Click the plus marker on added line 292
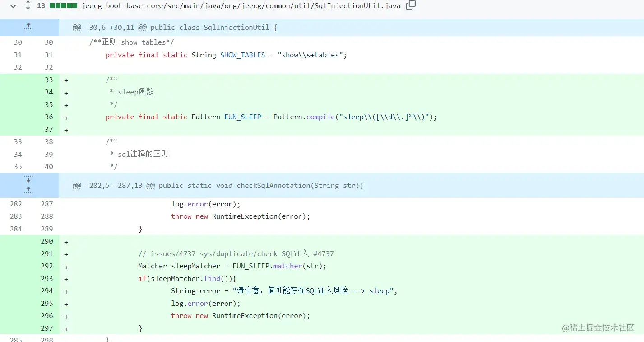 [x=66, y=267]
